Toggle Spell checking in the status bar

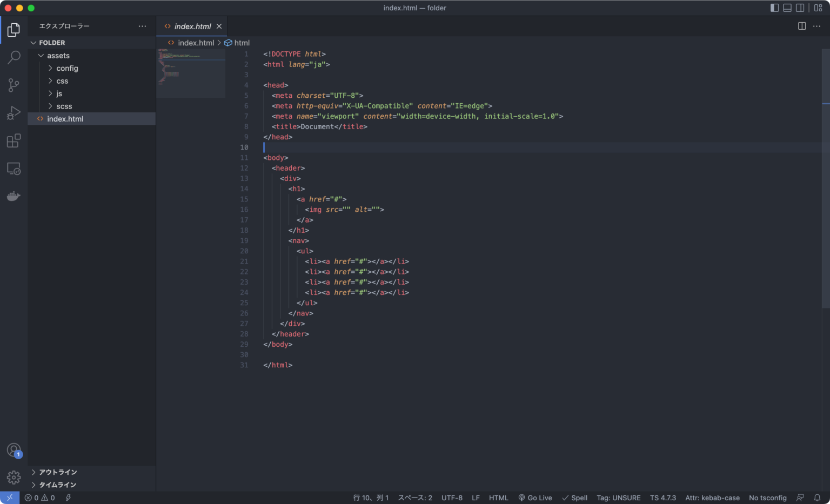click(x=574, y=498)
